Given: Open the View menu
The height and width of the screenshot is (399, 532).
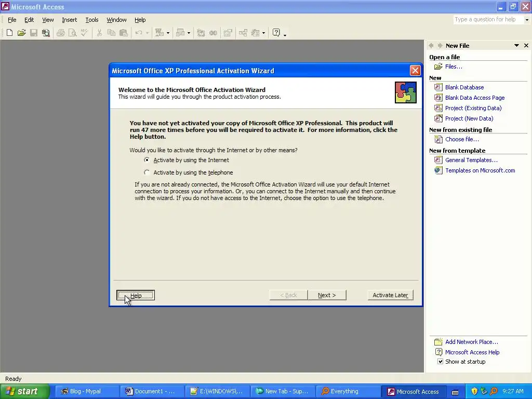Looking at the screenshot, I should tap(48, 20).
